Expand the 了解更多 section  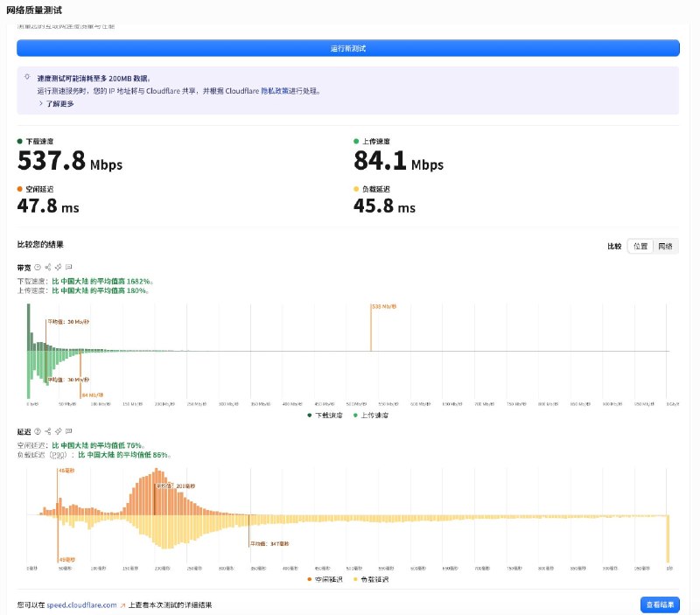click(56, 103)
